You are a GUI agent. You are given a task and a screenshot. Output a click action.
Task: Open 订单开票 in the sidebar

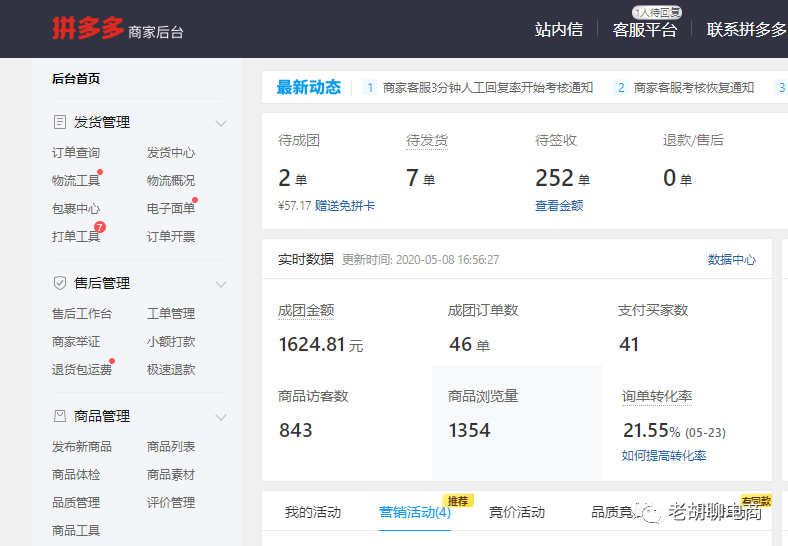pos(171,236)
